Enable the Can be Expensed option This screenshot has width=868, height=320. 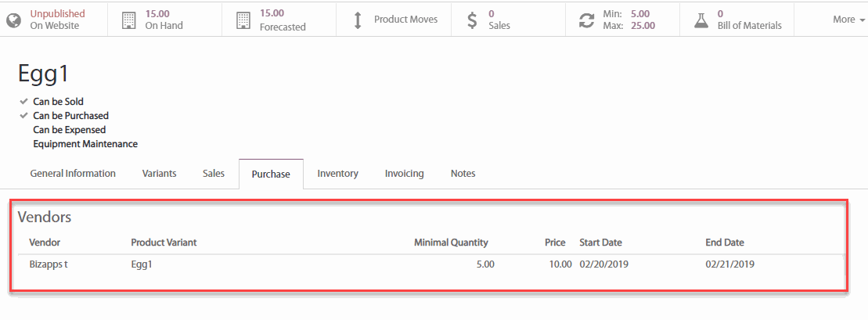pyautogui.click(x=24, y=130)
